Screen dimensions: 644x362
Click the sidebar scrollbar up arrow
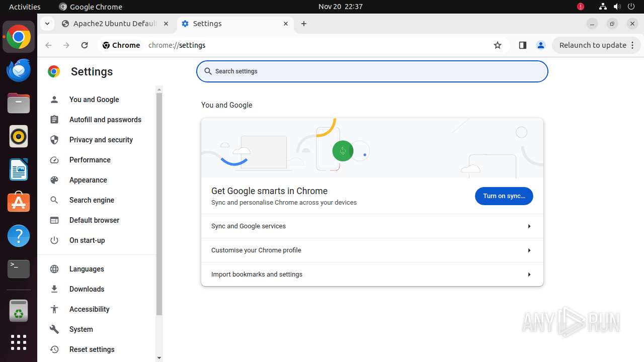click(x=159, y=89)
